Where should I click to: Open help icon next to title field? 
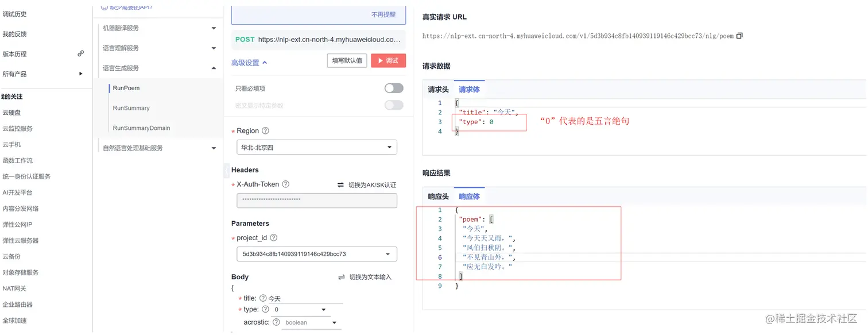pos(263,298)
